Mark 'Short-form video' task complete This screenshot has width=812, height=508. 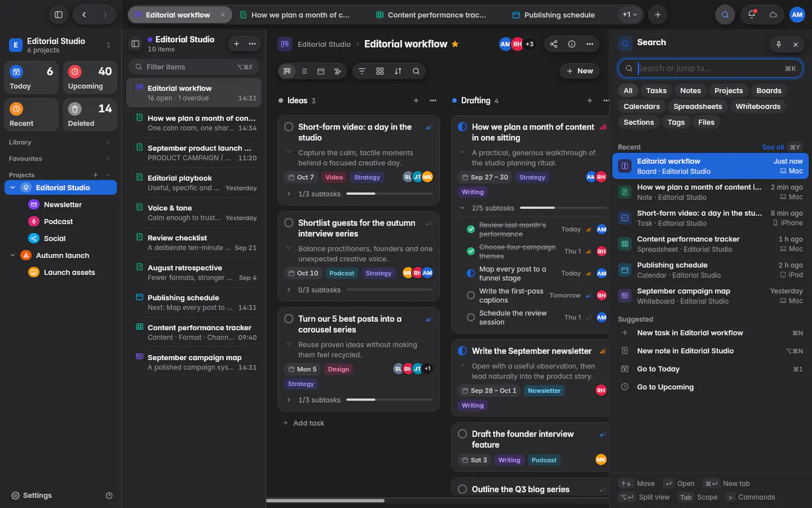click(289, 127)
